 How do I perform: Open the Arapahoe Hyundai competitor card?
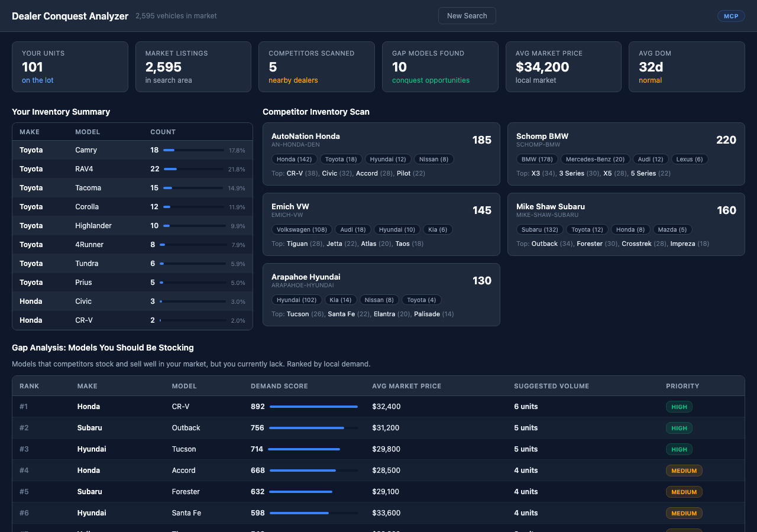(381, 294)
